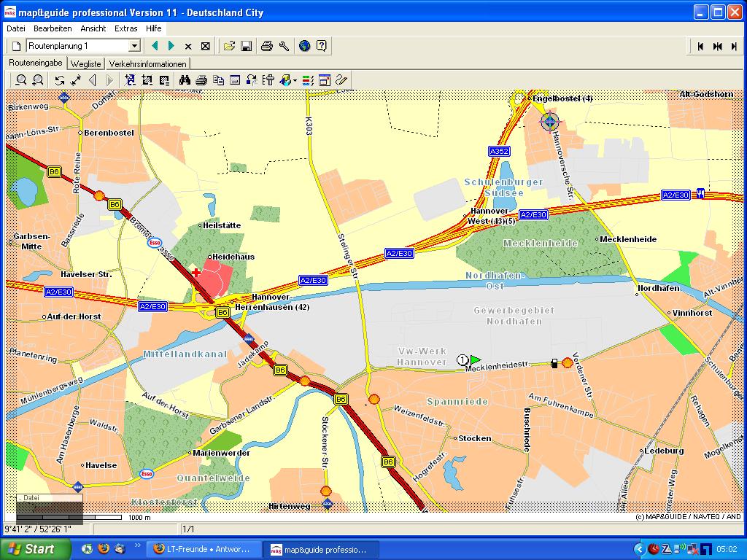Open the Ansicht menu

click(x=93, y=28)
